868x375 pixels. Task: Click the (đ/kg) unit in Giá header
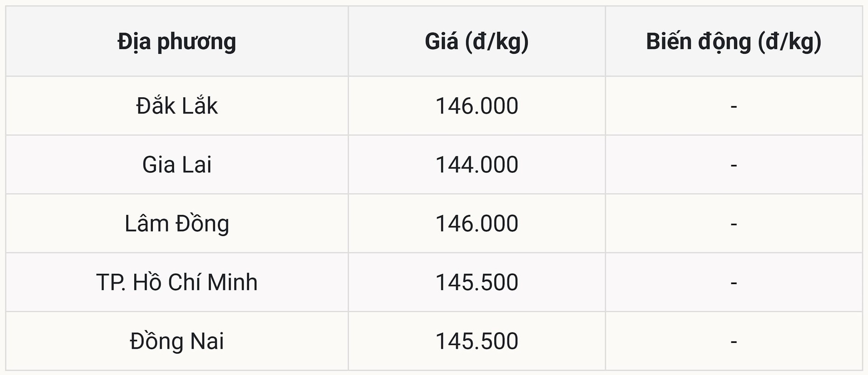tap(496, 43)
